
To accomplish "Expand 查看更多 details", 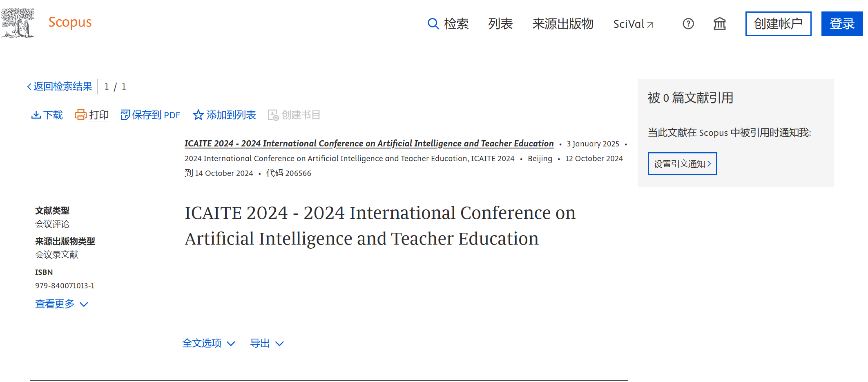I will [x=61, y=304].
